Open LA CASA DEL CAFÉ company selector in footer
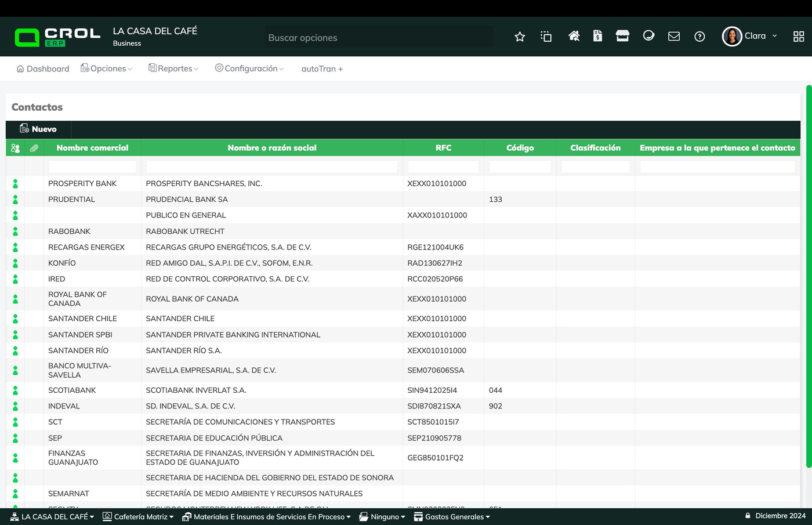 [x=52, y=516]
